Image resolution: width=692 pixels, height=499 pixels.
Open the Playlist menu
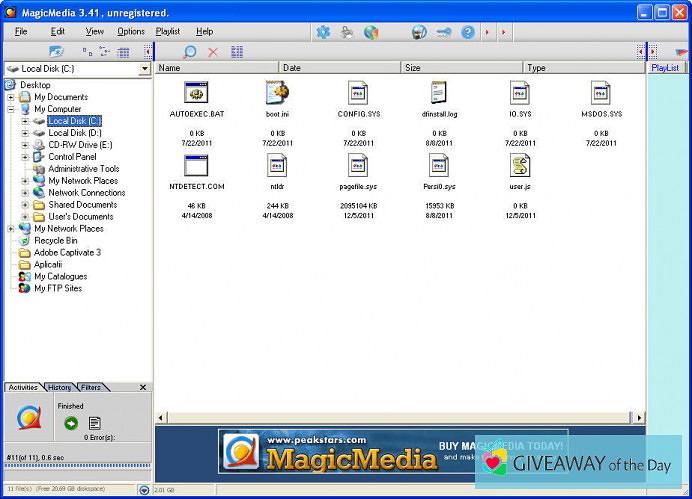[167, 32]
